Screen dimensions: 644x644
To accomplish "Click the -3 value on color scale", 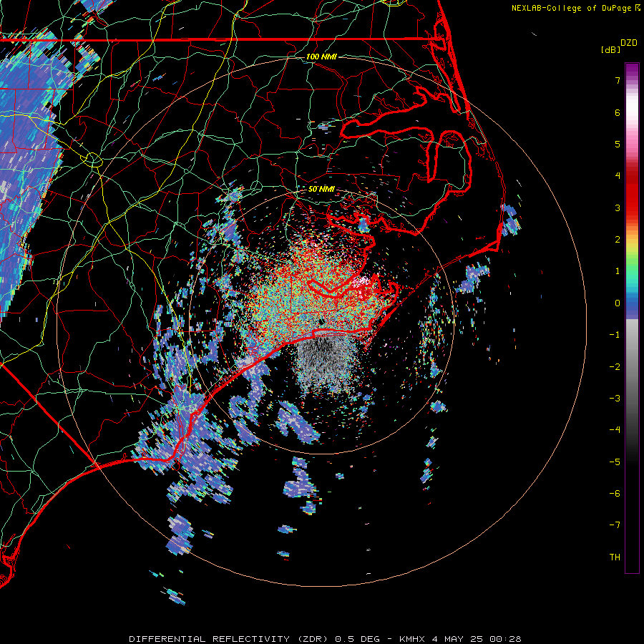I will 615,399.
